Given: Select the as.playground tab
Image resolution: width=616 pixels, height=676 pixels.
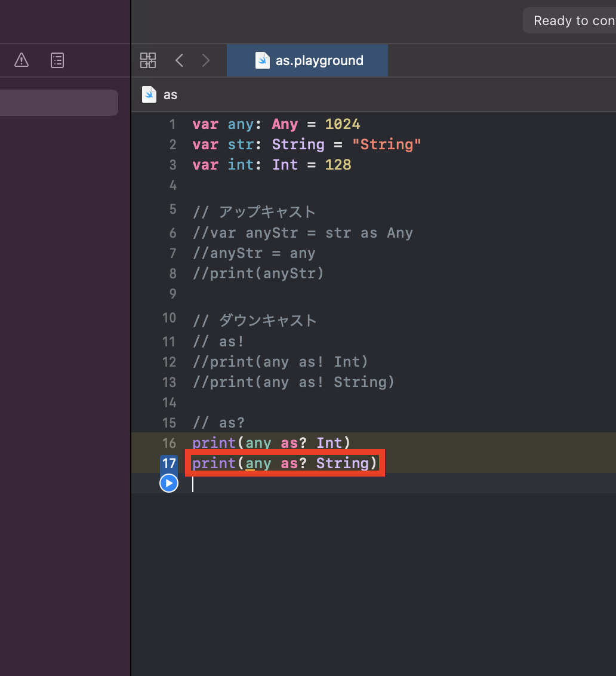Looking at the screenshot, I should pyautogui.click(x=307, y=60).
